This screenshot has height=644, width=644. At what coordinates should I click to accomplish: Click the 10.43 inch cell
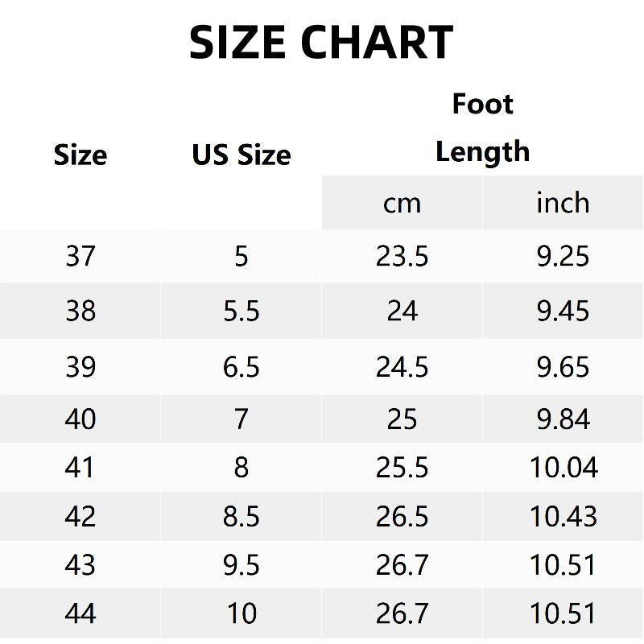[563, 517]
